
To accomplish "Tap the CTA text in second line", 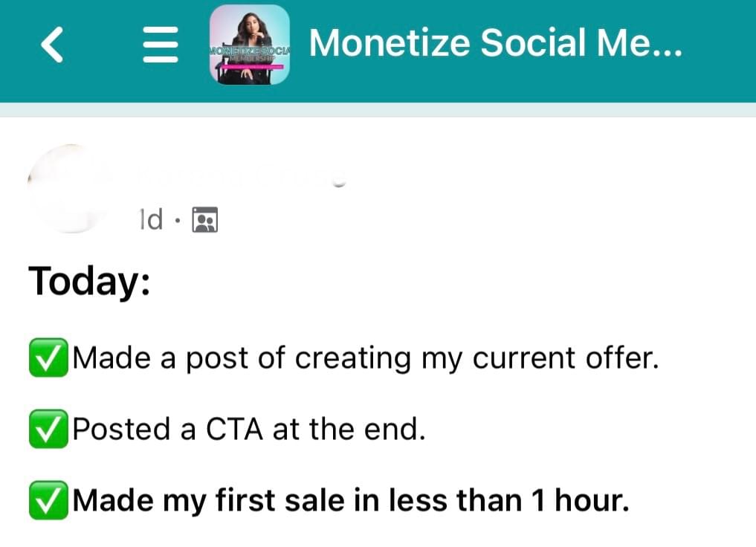I will coord(234,429).
